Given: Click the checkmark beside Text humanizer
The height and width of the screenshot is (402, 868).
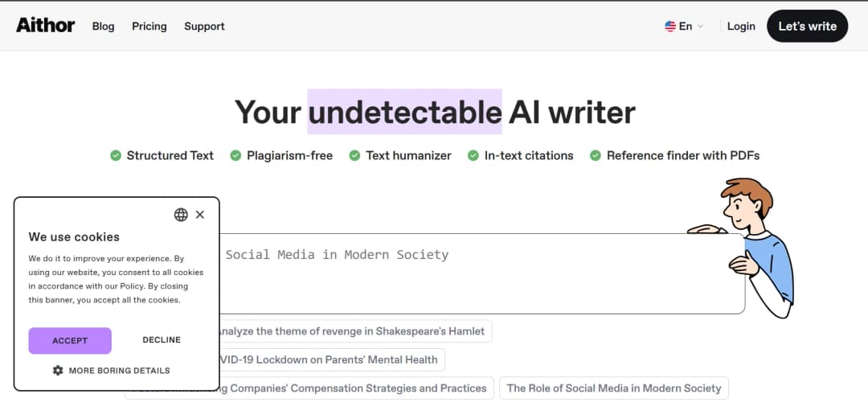Looking at the screenshot, I should pyautogui.click(x=354, y=155).
